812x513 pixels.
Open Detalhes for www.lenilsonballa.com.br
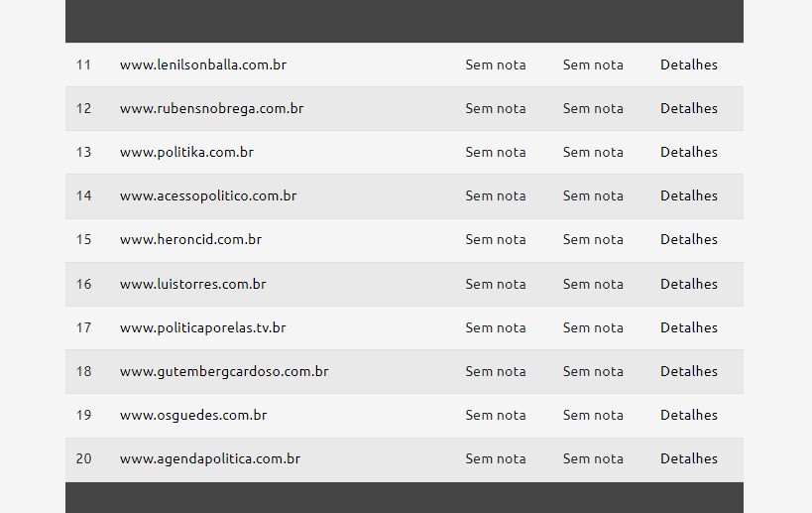click(689, 64)
